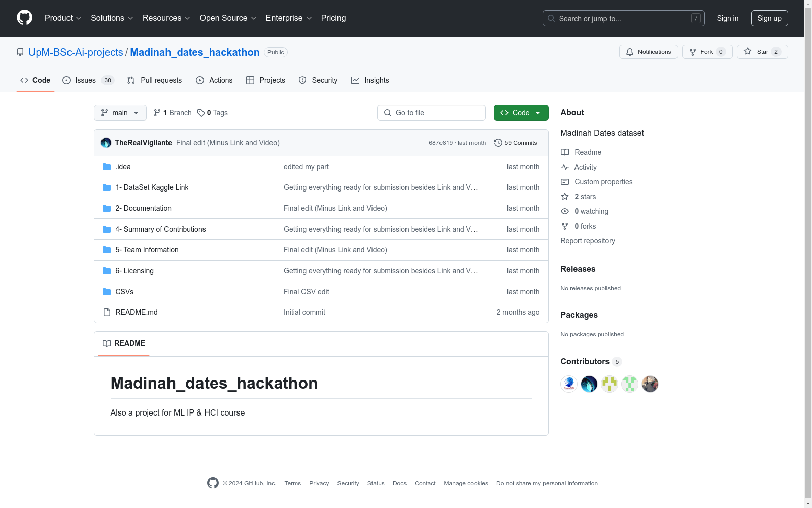
Task: Click the folder icon beside CSVs
Action: click(107, 292)
